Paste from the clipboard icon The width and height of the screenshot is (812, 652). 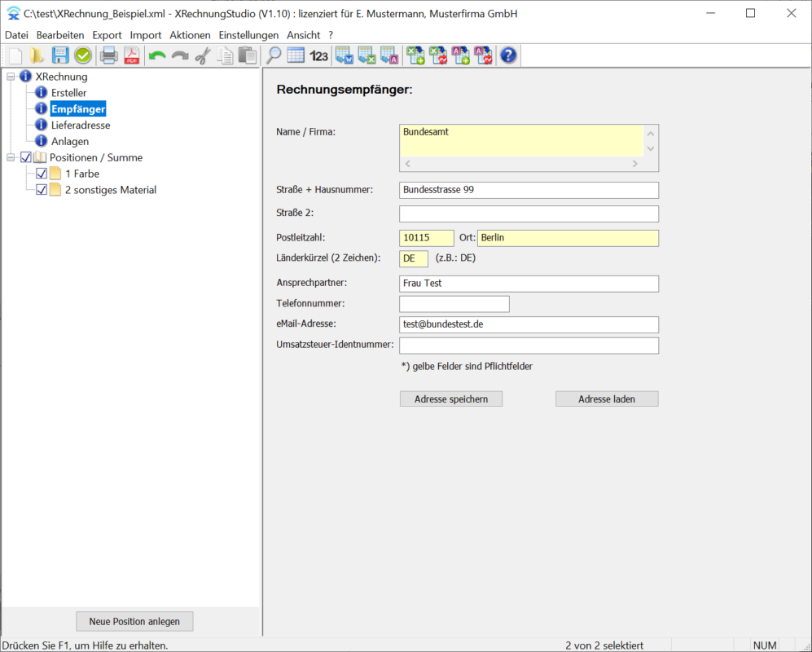248,55
